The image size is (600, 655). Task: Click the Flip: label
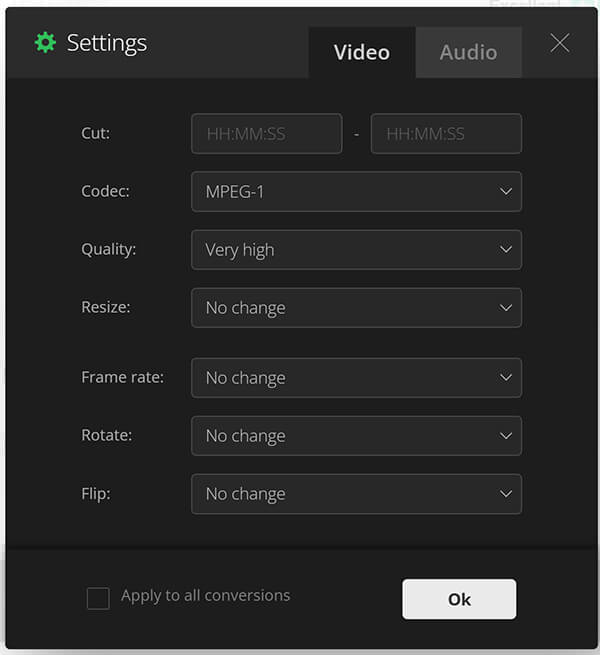[x=96, y=494]
